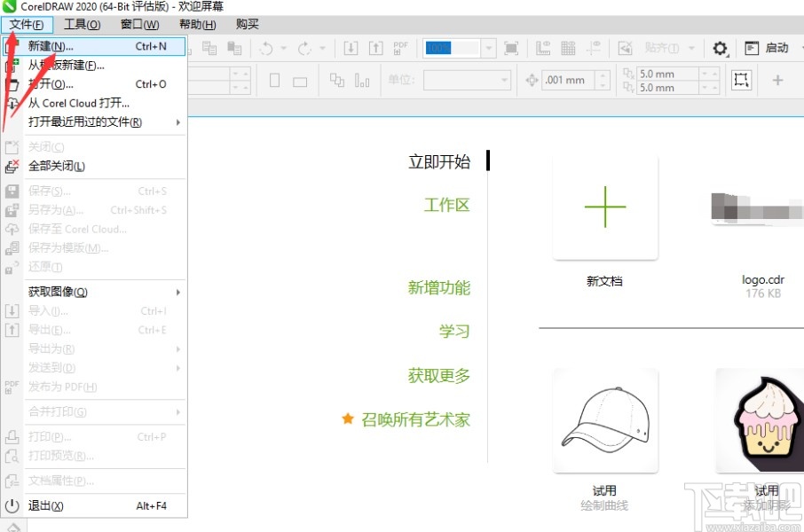Click the Redo arrow icon
Image resolution: width=804 pixels, height=532 pixels.
coord(305,48)
